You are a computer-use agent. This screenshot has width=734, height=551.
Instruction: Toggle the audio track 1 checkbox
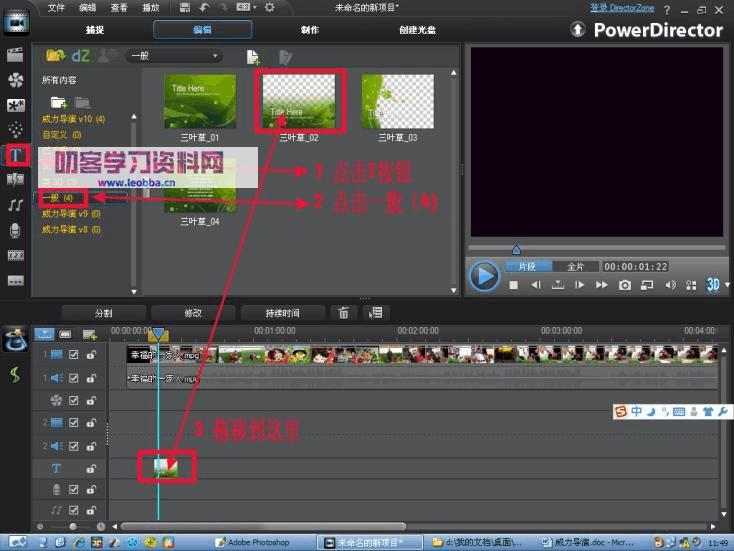(x=73, y=379)
